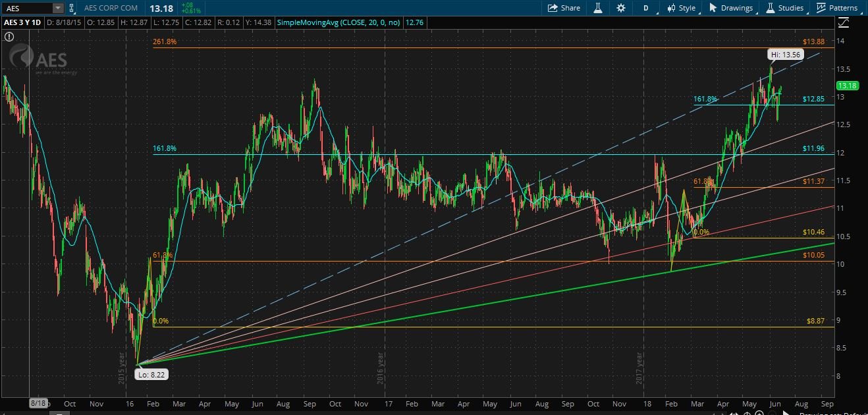Click the Hi: 13.56 price bubble
868x415 pixels.
[x=784, y=55]
